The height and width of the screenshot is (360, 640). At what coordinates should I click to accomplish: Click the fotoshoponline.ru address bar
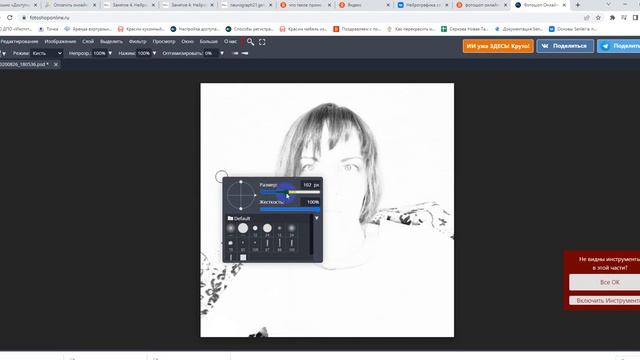(x=302, y=18)
